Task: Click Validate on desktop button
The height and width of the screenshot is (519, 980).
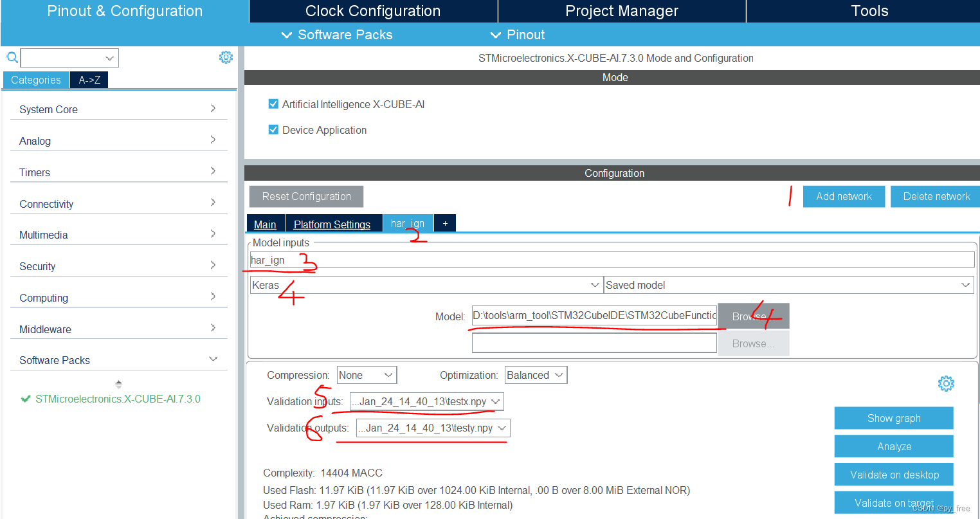Action: click(x=894, y=475)
